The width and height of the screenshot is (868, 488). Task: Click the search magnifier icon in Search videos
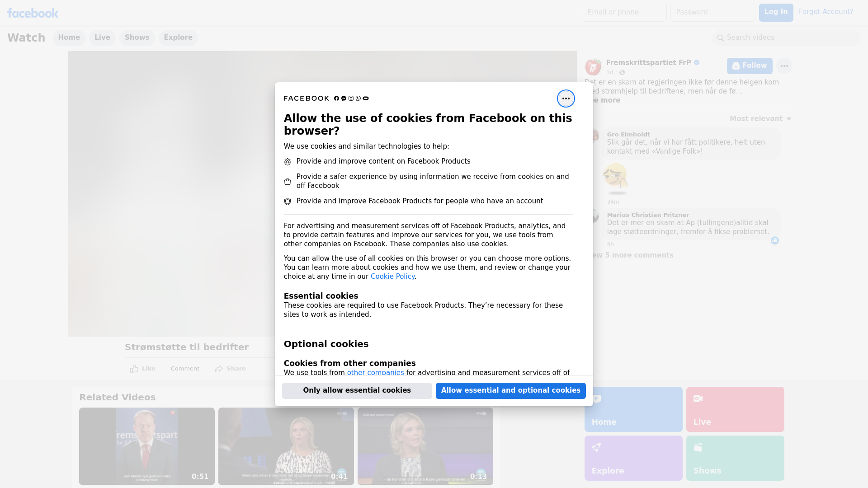720,38
